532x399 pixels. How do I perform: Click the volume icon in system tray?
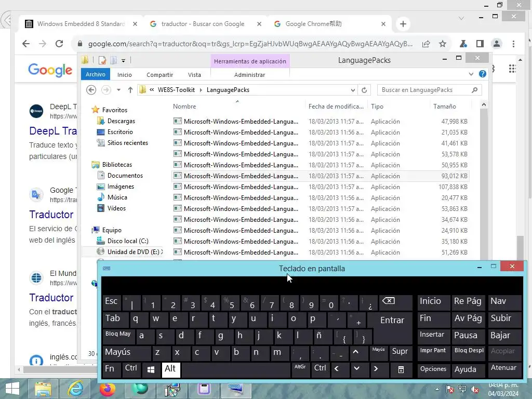click(475, 390)
